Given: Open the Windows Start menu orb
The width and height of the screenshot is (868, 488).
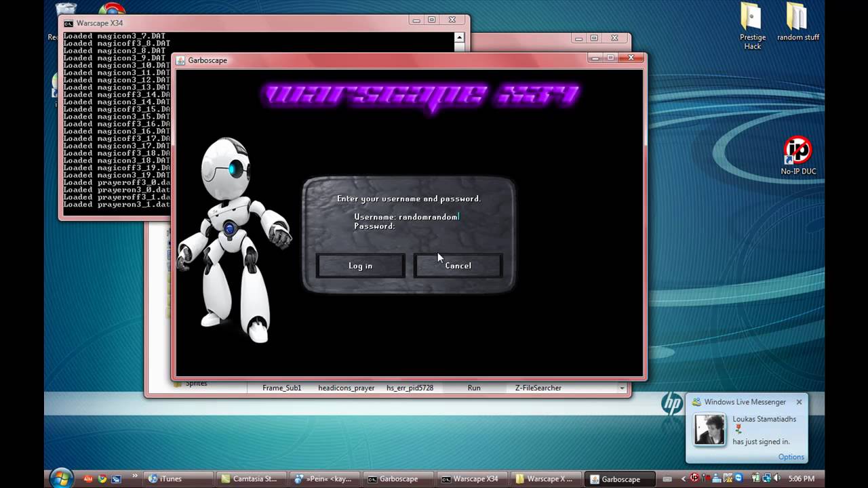Looking at the screenshot, I should 62,479.
